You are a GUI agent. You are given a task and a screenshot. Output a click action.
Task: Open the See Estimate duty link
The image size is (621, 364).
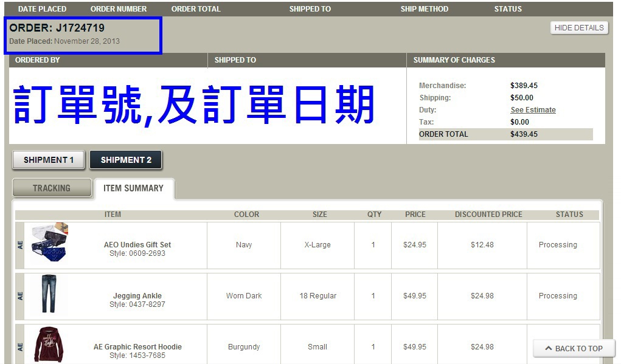[x=533, y=109]
